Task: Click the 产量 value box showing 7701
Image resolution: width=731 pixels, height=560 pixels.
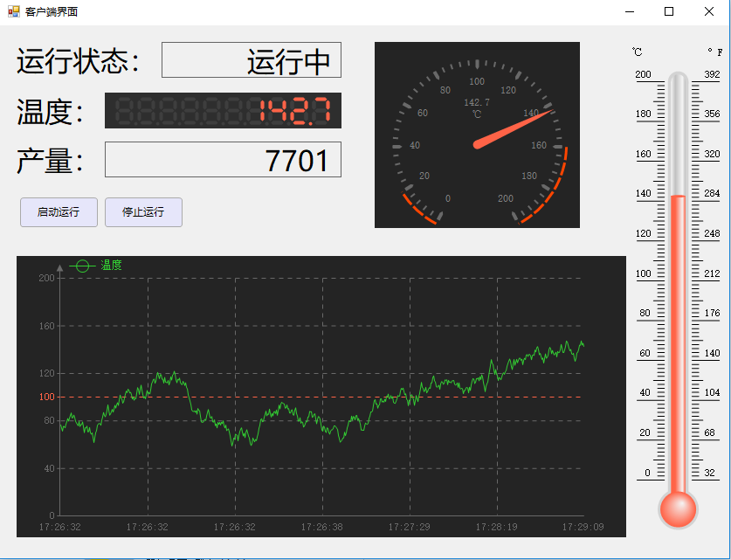Action: coord(223,160)
